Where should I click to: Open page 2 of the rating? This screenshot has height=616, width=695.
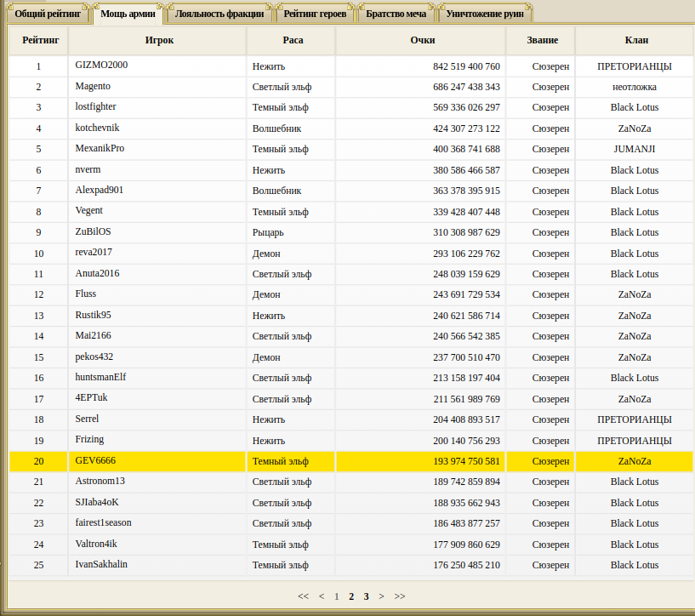[x=351, y=596]
